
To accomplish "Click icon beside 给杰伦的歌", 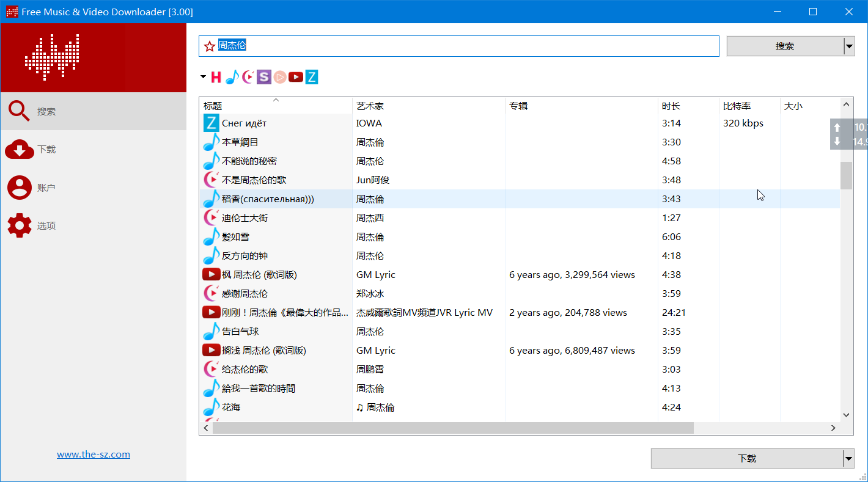I will 211,369.
